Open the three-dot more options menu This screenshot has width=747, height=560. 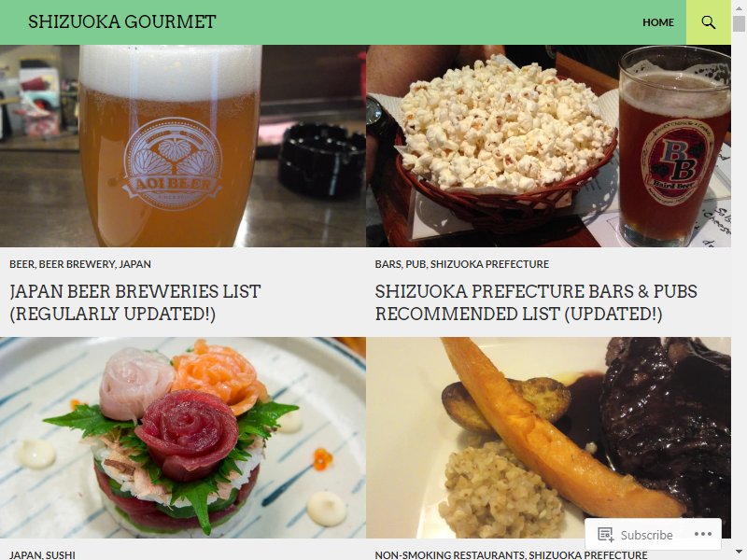pos(703,534)
